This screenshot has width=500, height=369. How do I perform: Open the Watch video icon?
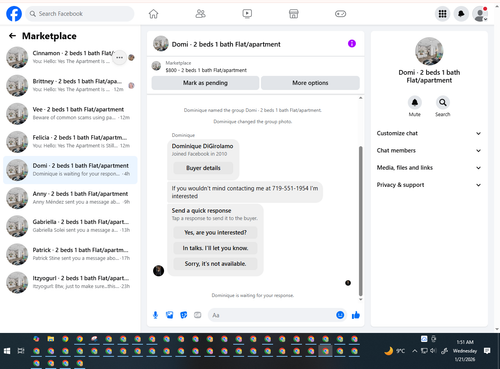247,14
